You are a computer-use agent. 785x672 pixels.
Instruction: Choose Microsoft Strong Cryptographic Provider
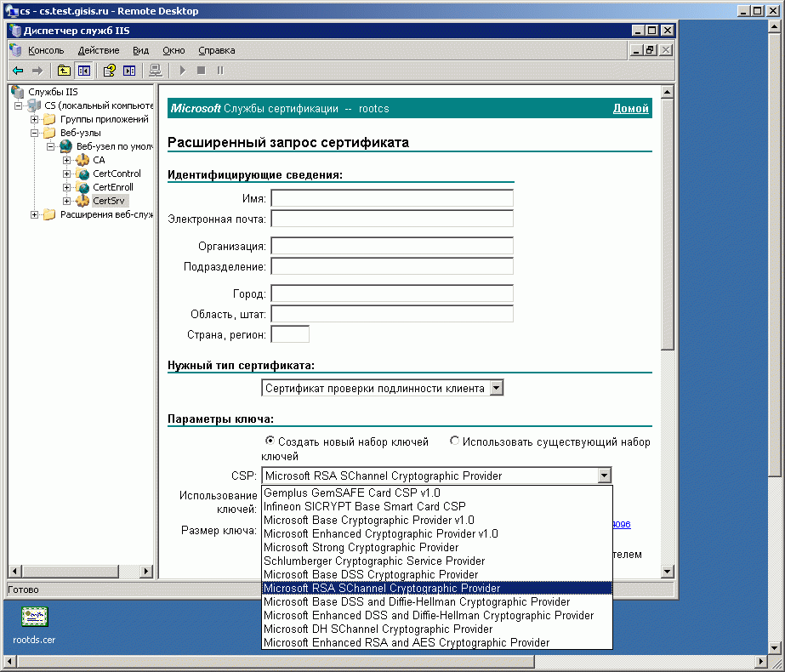(437, 547)
